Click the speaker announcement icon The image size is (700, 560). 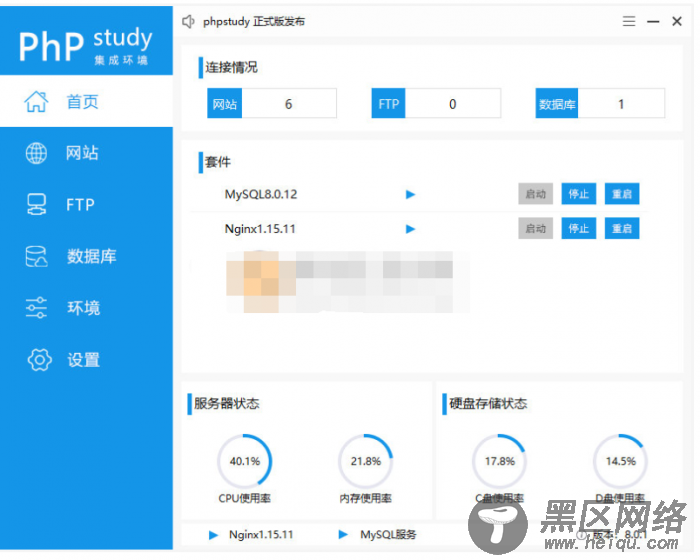[x=188, y=21]
